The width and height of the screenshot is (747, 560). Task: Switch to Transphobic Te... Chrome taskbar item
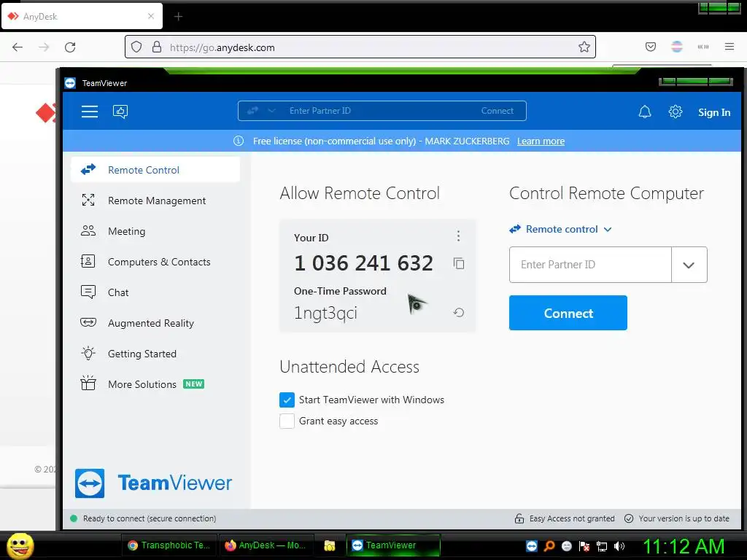(169, 545)
